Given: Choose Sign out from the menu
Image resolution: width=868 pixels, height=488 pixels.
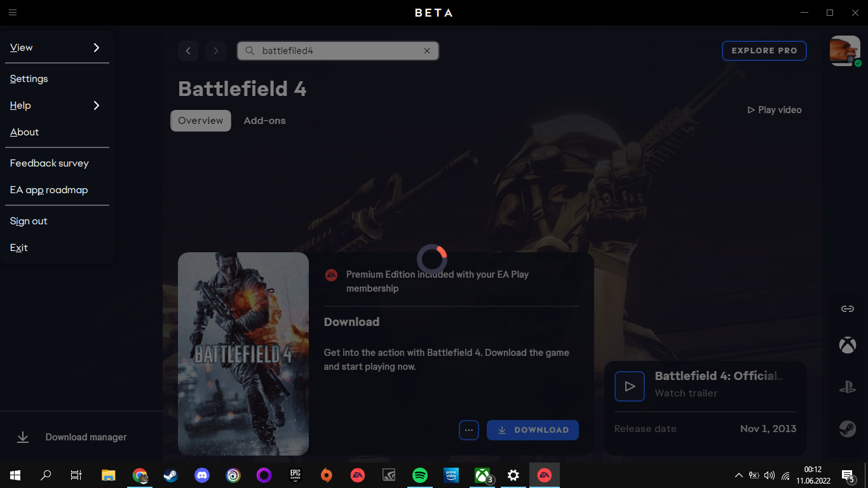Looking at the screenshot, I should tap(57, 221).
